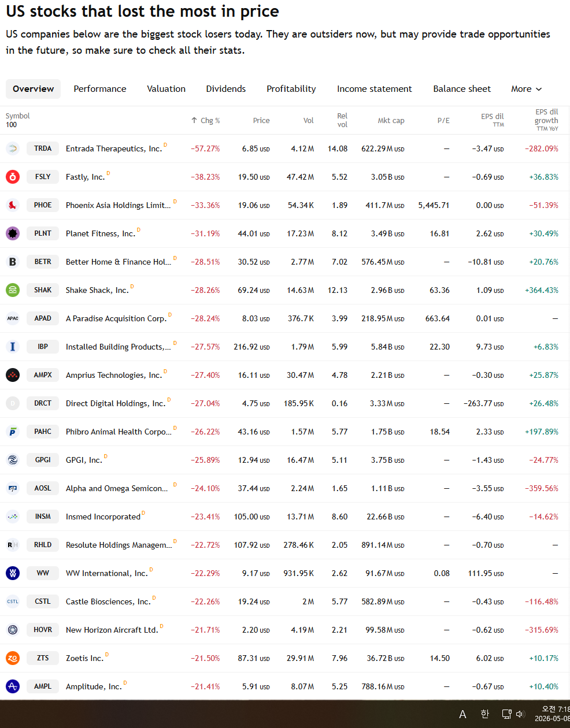Sort table by Mkt cap column
Image resolution: width=570 pixels, height=728 pixels.
[391, 121]
